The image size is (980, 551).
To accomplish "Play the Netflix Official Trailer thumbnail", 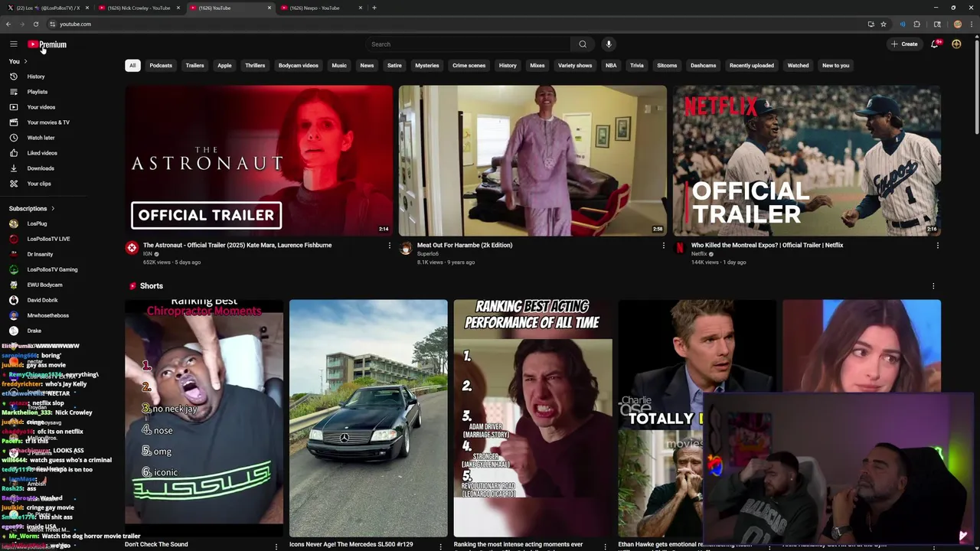I will pyautogui.click(x=807, y=161).
